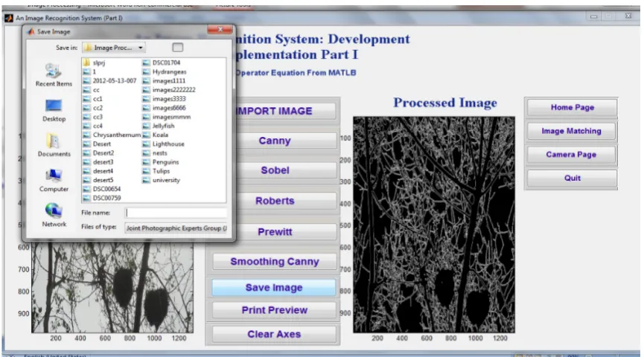Click the Save Image button

(x=274, y=288)
